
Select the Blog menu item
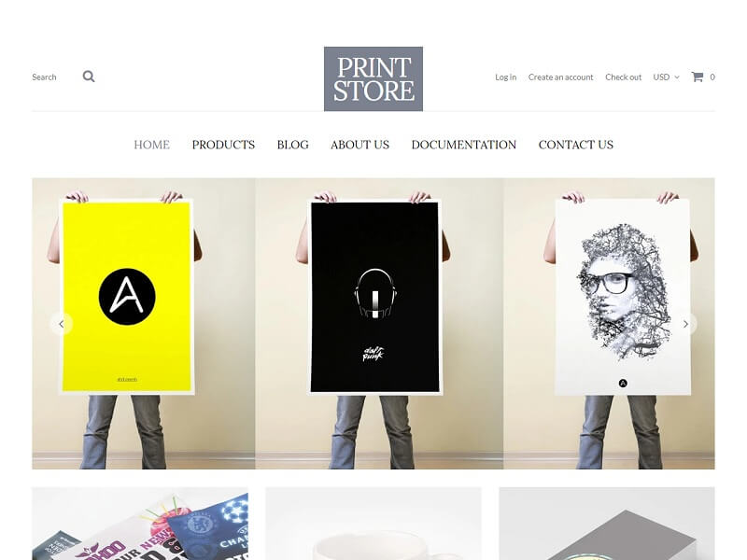(x=293, y=145)
